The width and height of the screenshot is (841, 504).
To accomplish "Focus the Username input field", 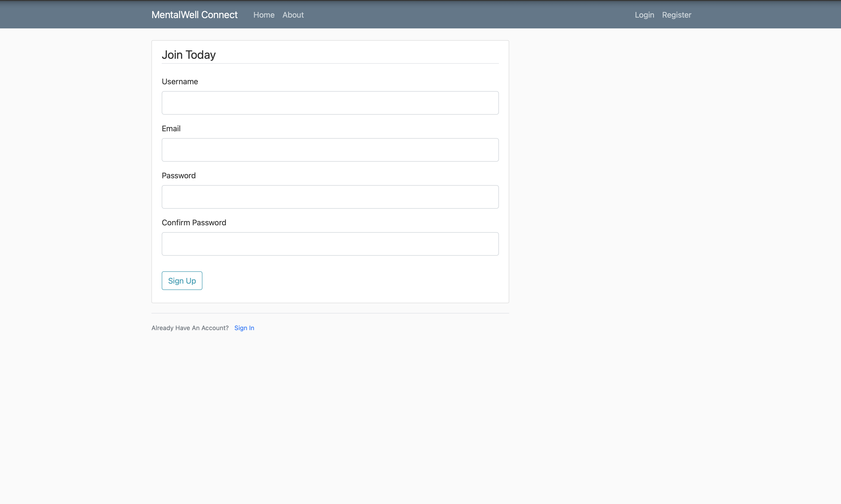I will click(330, 103).
